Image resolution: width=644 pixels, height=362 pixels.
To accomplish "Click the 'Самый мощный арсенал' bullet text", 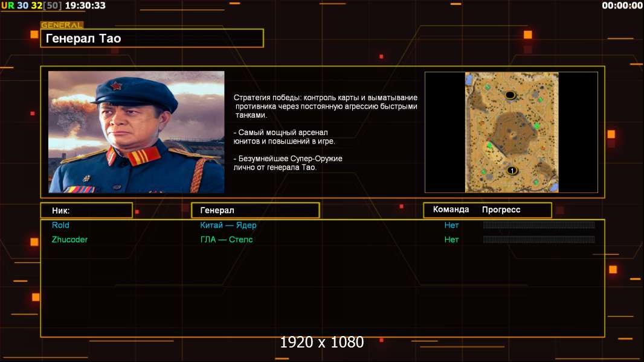I will pyautogui.click(x=284, y=137).
